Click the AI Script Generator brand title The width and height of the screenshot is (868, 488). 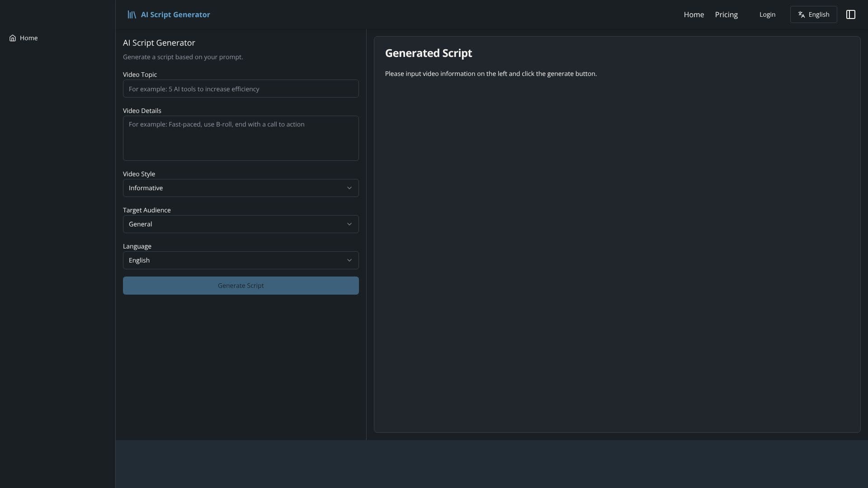click(x=175, y=14)
